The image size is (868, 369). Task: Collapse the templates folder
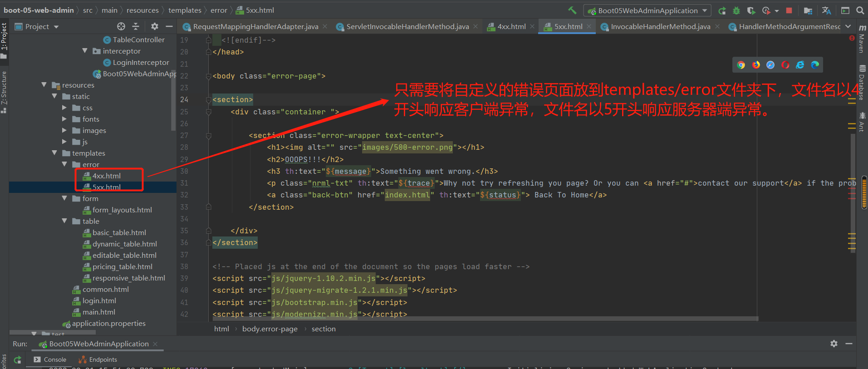tap(54, 153)
